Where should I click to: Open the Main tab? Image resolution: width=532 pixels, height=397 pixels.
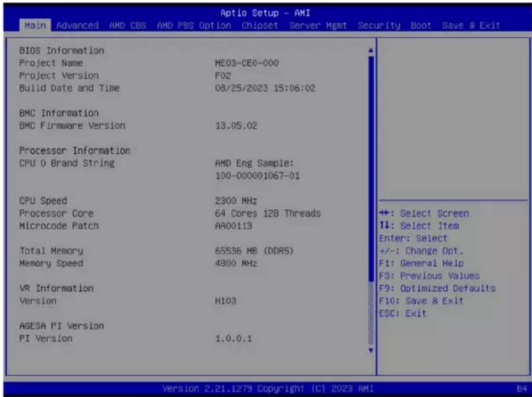[35, 25]
